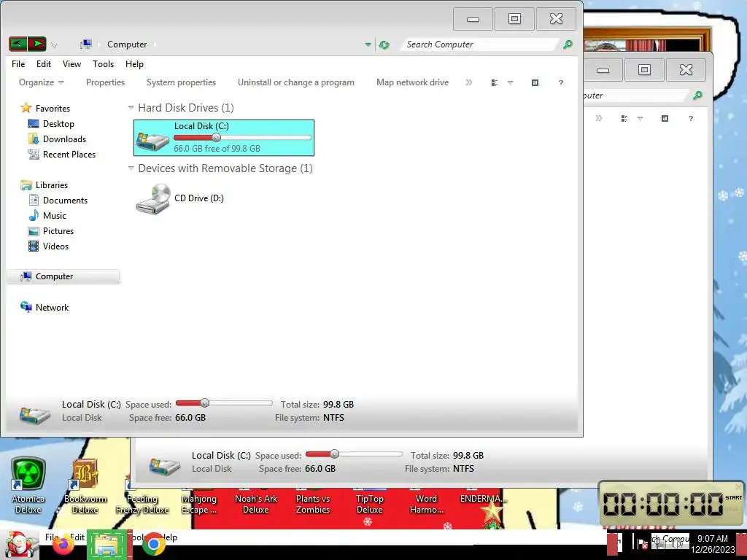Image resolution: width=747 pixels, height=560 pixels.
Task: Select Libraries in the navigation pane
Action: pyautogui.click(x=52, y=184)
